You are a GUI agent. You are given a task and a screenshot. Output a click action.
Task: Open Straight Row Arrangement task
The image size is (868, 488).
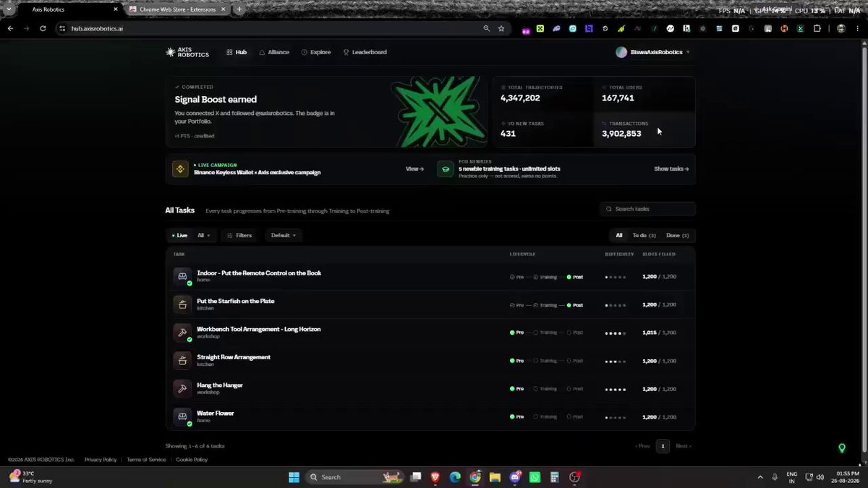click(234, 357)
